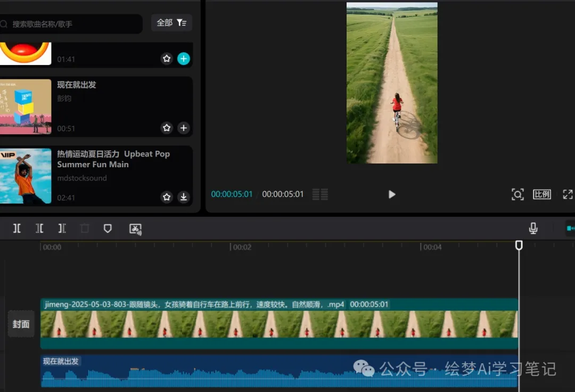
Task: Start voiceover recording with the microphone icon
Action: click(533, 228)
